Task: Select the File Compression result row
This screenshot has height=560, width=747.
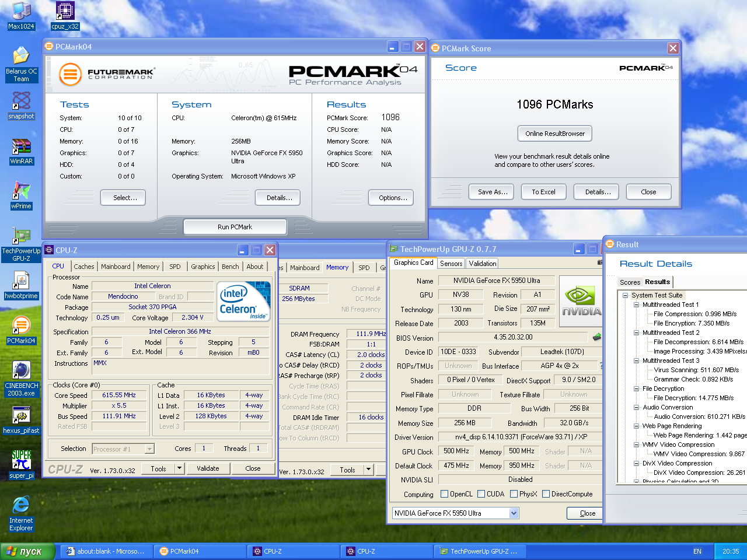Action: (694, 314)
